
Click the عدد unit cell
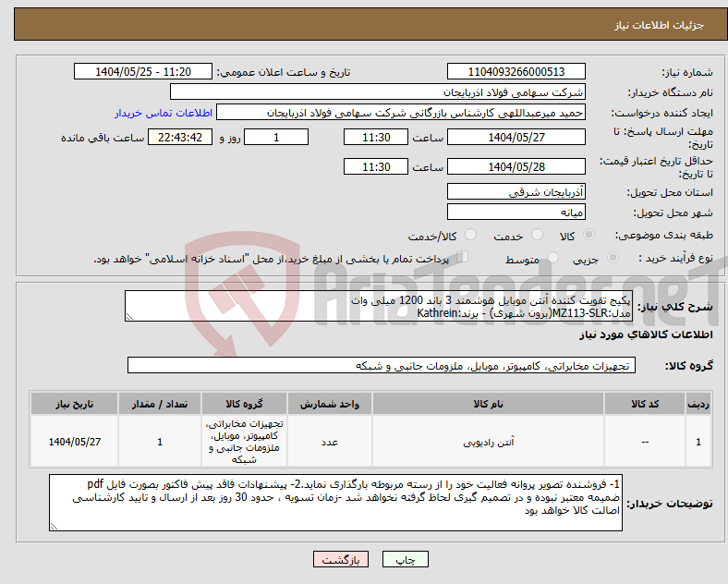[x=330, y=442]
